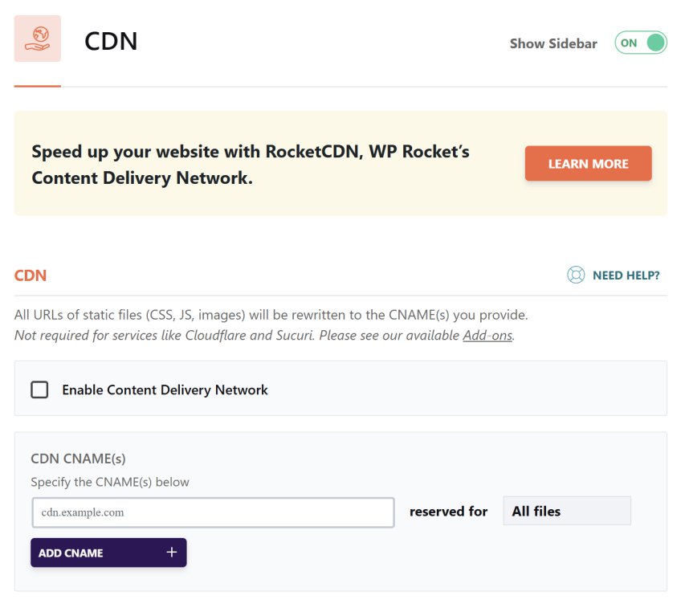Image resolution: width=685 pixels, height=616 pixels.
Task: Click the Show Sidebar label text
Action: tap(553, 43)
